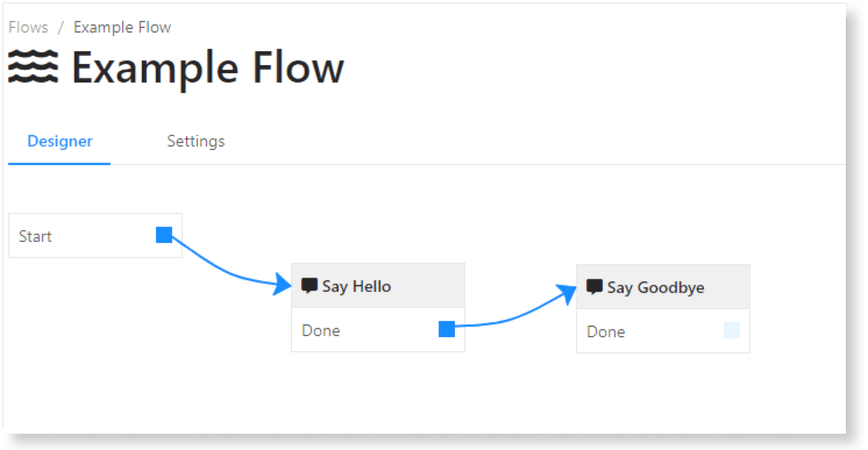This screenshot has width=868, height=450.
Task: Click the arrowhead pointing into Say Hello
Action: point(282,285)
